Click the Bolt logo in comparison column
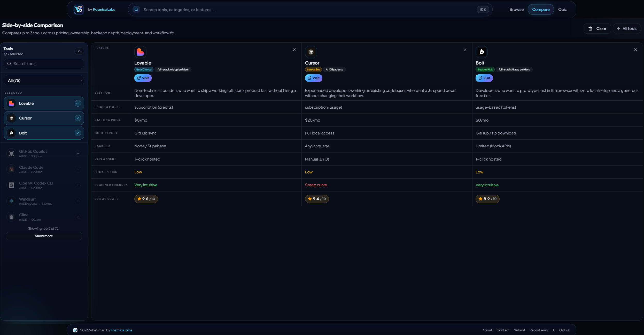This screenshot has height=335, width=644. (x=482, y=52)
